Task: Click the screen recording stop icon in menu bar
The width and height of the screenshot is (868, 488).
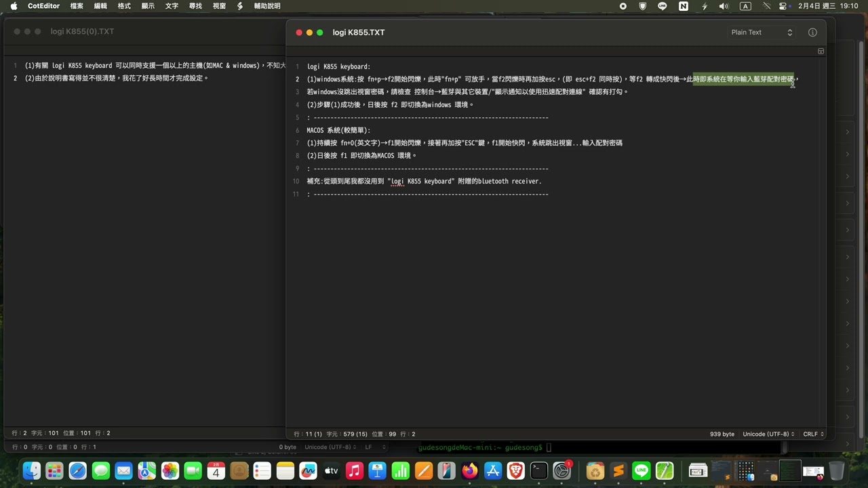Action: point(623,6)
